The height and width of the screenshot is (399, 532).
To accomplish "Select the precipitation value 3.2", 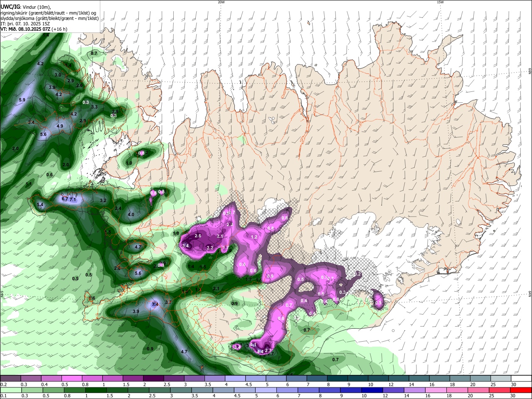I will (103, 201).
